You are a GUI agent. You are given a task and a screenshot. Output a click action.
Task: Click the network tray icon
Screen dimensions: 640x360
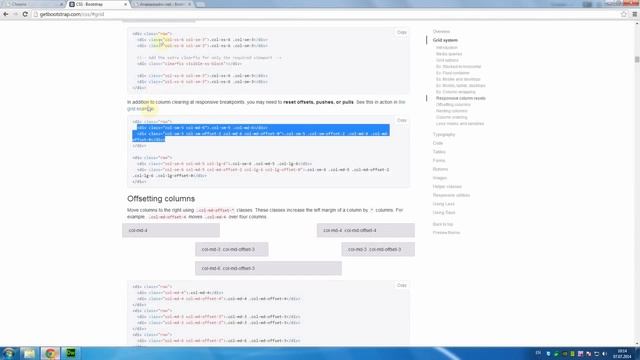(597, 353)
